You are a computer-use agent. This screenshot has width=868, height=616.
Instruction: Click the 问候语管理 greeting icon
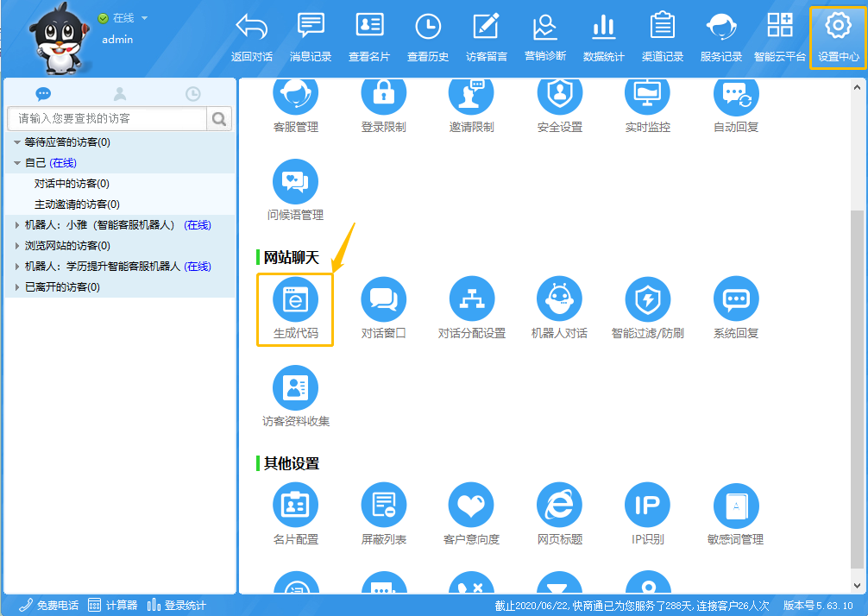295,182
